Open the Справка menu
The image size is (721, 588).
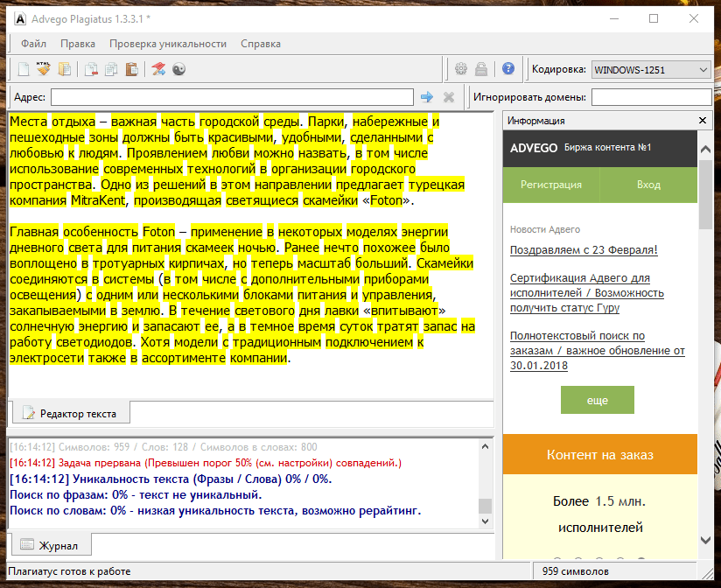tap(261, 43)
